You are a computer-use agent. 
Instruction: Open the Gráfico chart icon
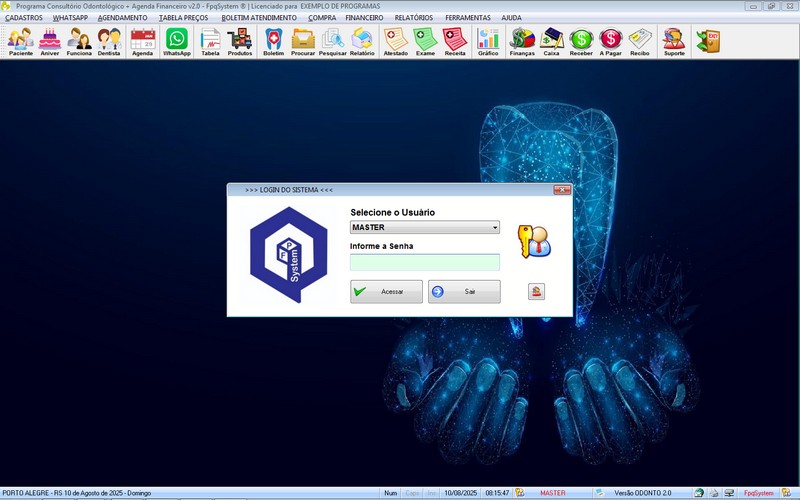tap(488, 41)
